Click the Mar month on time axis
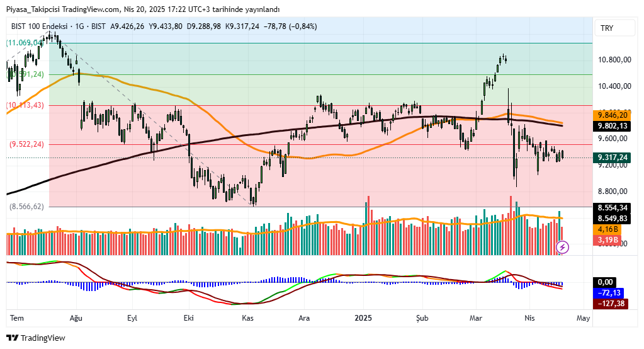 (x=476, y=318)
